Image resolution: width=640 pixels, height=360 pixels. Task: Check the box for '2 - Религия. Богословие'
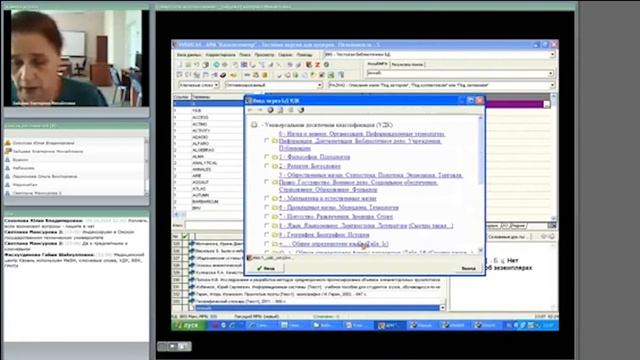tap(267, 166)
